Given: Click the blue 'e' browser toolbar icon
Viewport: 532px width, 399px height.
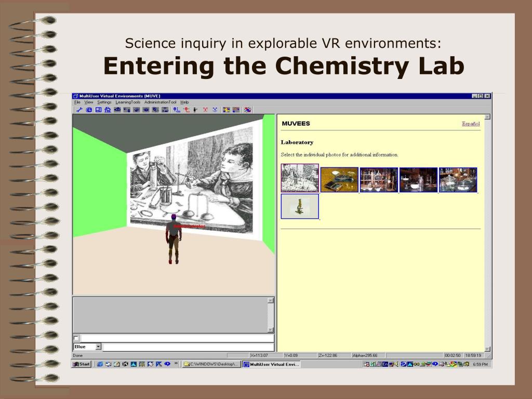Looking at the screenshot, I should tap(89, 110).
